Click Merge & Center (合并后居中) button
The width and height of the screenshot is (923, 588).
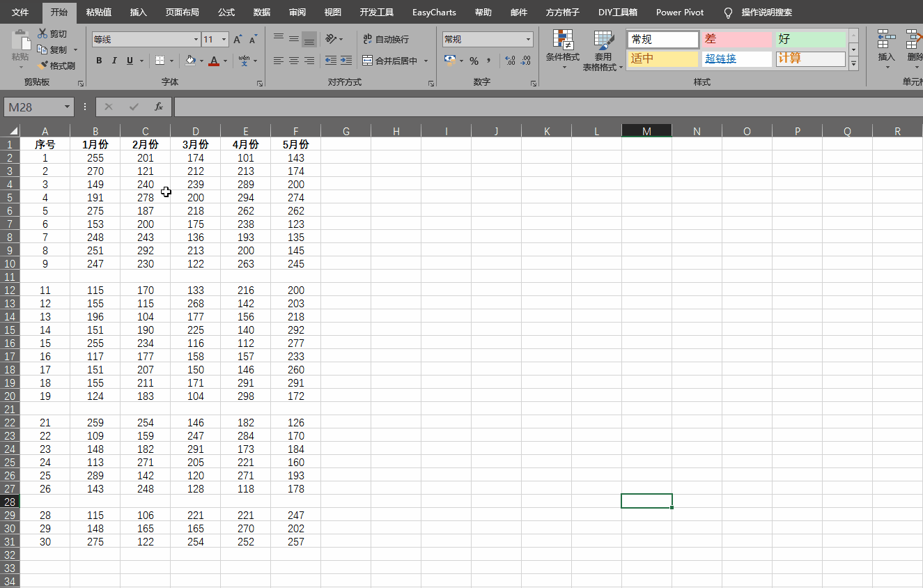(390, 61)
